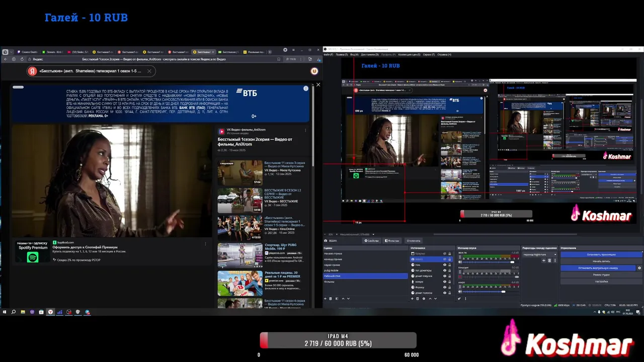This screenshot has height=362, width=644.
Task: Open Свойства of the selected source
Action: click(x=372, y=241)
